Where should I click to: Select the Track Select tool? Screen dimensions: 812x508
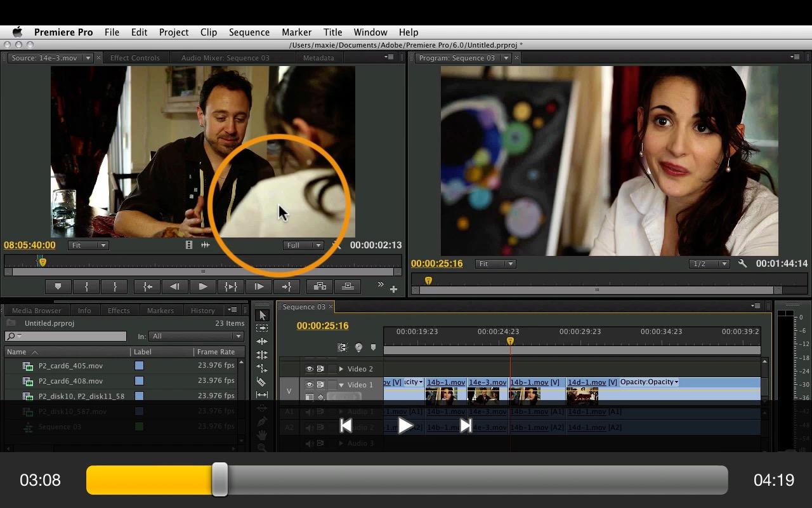coord(262,328)
